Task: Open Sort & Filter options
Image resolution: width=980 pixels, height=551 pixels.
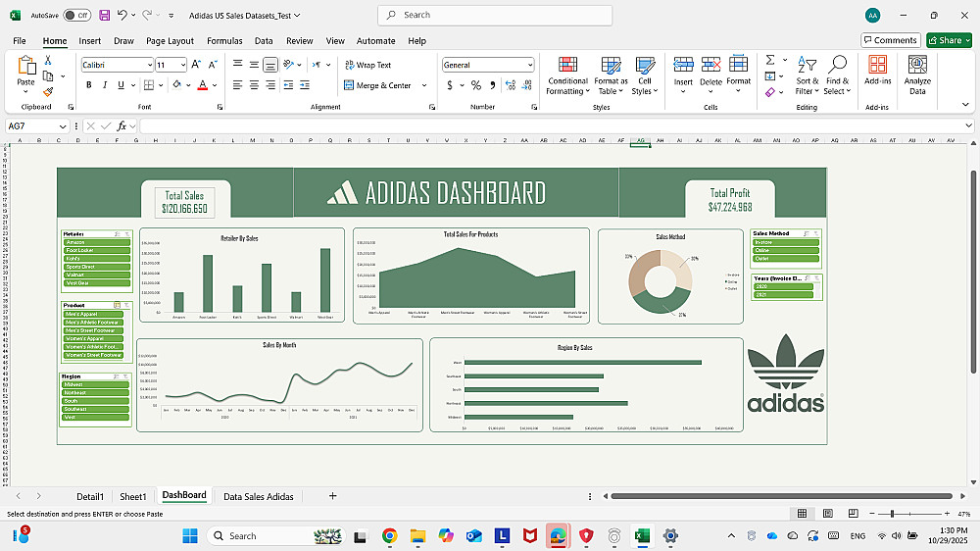Action: [x=807, y=75]
